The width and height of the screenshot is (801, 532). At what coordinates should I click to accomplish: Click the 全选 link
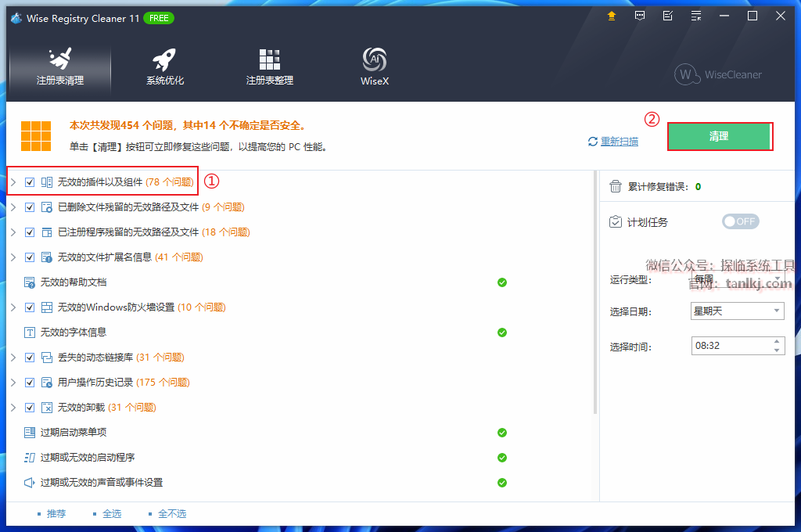pyautogui.click(x=112, y=513)
